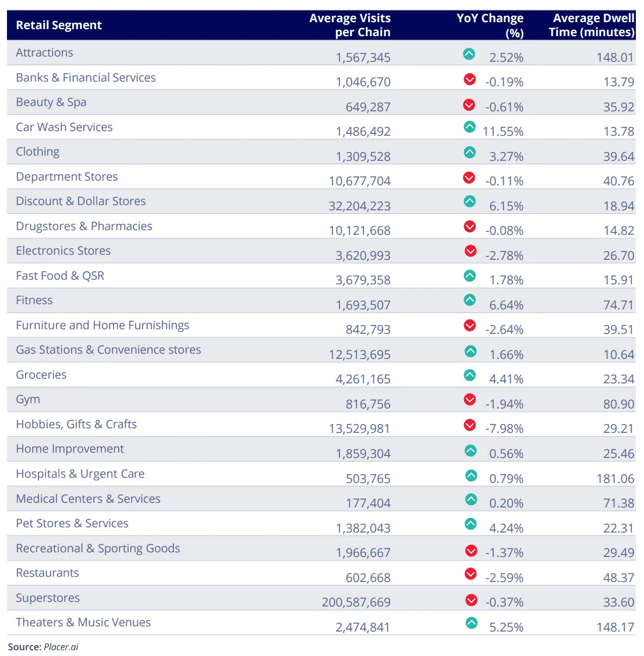Click the red down arrow for Electronics Stores

point(470,251)
